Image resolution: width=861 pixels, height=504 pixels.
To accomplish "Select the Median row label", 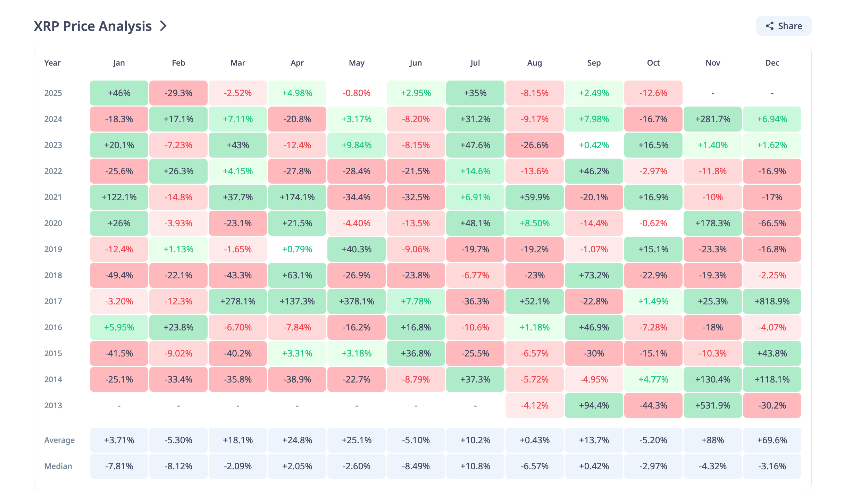I will [58, 466].
